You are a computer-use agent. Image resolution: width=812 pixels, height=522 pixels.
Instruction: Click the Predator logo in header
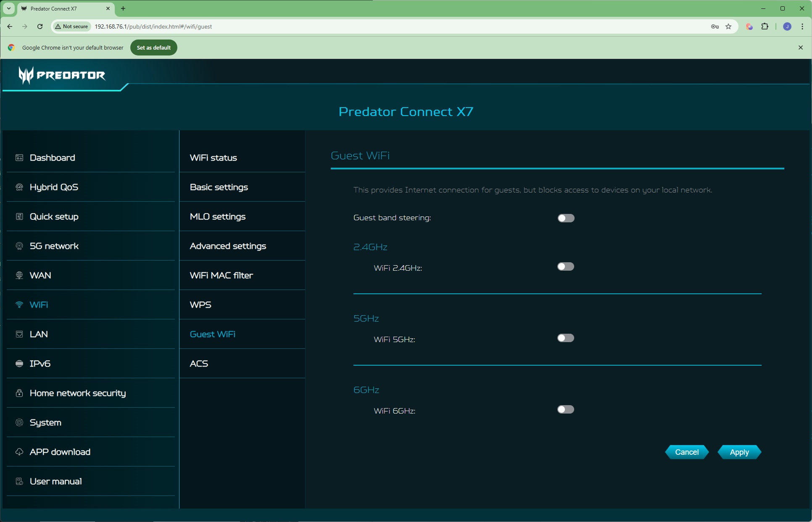tap(62, 75)
